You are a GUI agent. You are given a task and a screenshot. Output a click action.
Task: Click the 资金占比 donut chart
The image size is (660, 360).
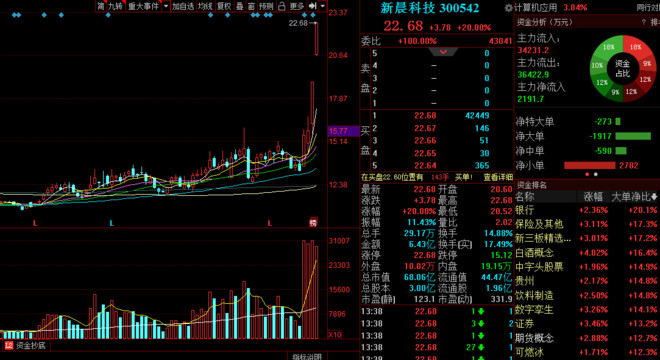623,68
